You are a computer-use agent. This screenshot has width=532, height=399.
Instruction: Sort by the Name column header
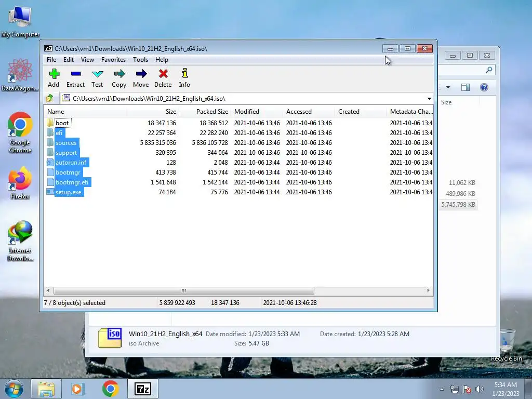(x=85, y=112)
